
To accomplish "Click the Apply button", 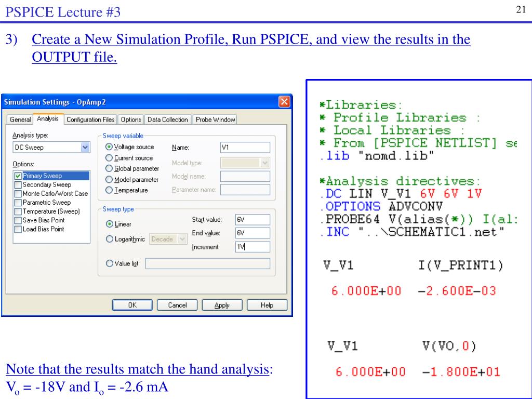I will (x=222, y=305).
